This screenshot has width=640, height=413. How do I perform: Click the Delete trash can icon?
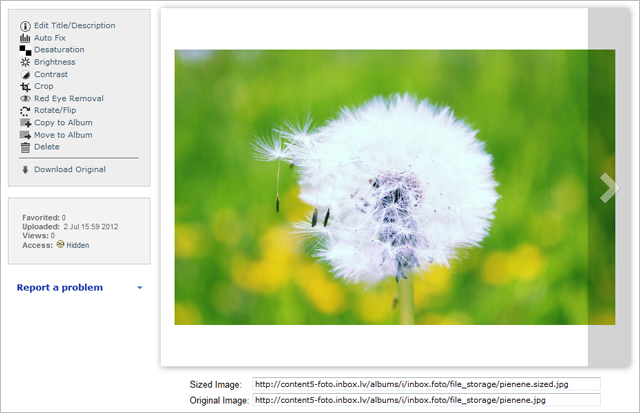[25, 147]
